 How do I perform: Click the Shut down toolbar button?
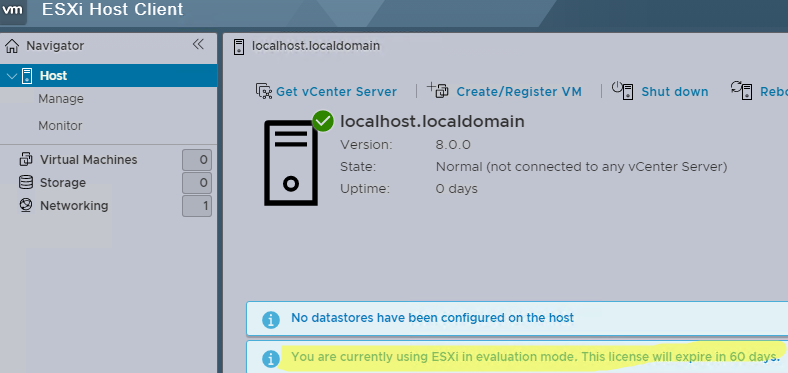point(660,91)
